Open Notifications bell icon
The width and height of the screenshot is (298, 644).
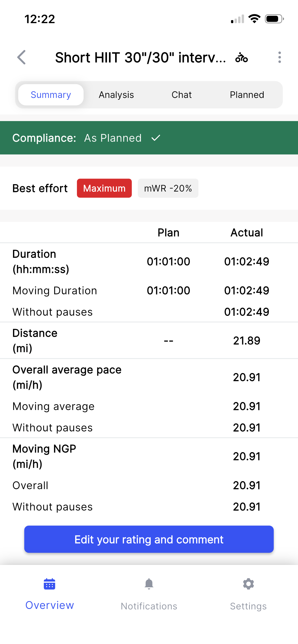pyautogui.click(x=149, y=584)
